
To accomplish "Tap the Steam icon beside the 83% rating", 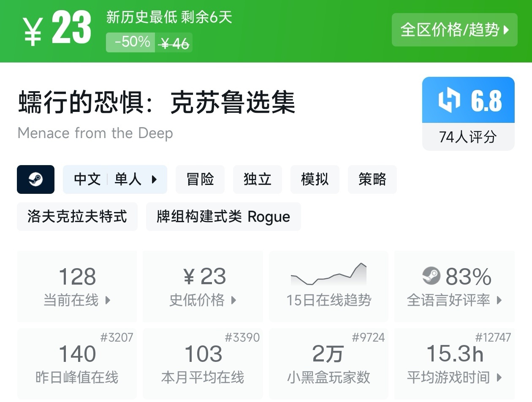I will click(431, 277).
